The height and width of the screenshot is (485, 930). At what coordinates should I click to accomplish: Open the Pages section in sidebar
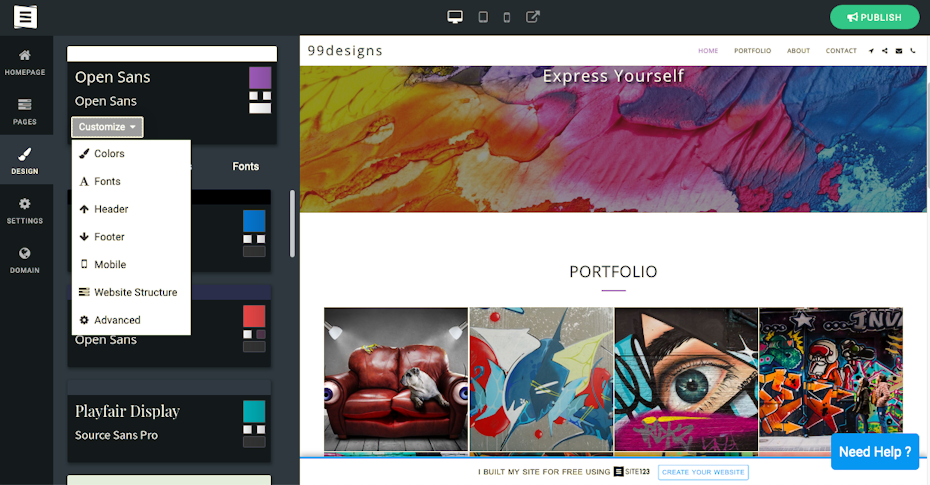click(25, 111)
